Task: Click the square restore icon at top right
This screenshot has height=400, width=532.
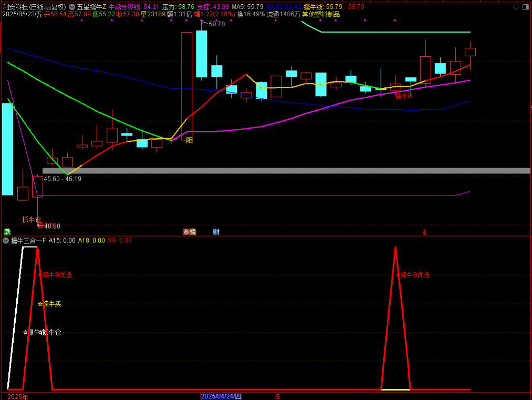Action: point(526,7)
